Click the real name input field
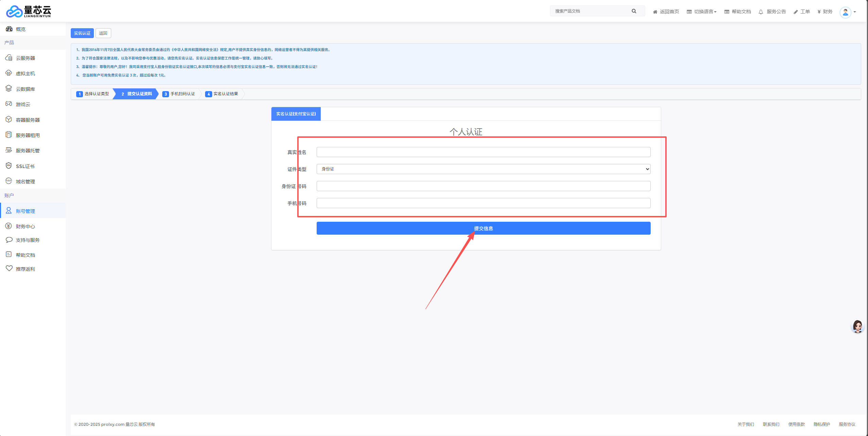Image resolution: width=868 pixels, height=436 pixels. tap(483, 152)
